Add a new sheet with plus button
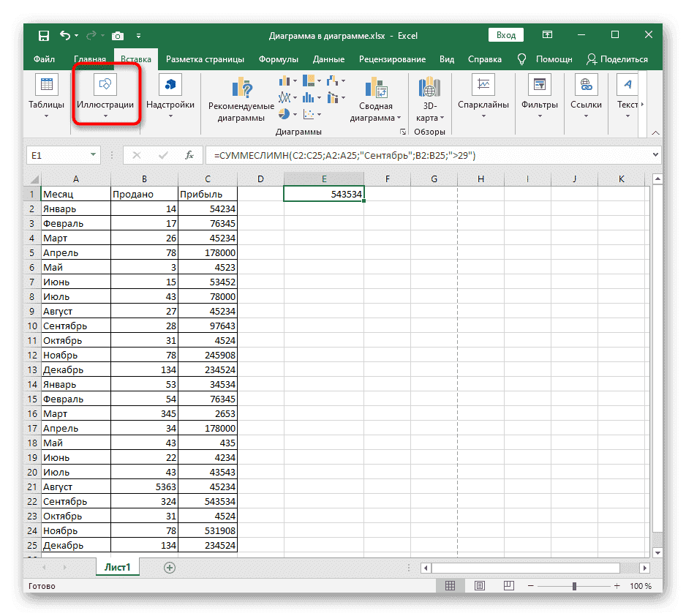The image size is (686, 616). pyautogui.click(x=170, y=567)
